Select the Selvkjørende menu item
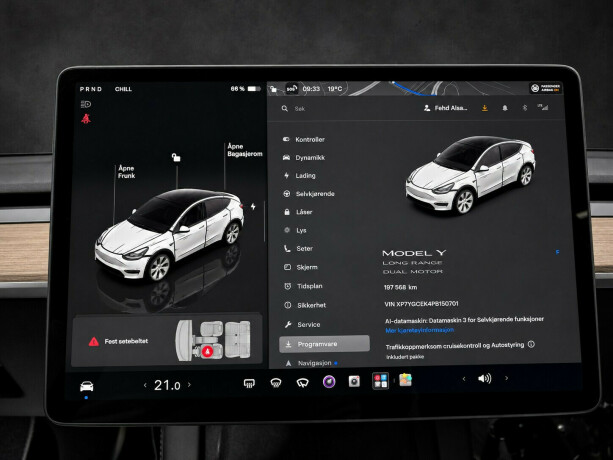Viewport: 613px width, 460px height. 309,194
